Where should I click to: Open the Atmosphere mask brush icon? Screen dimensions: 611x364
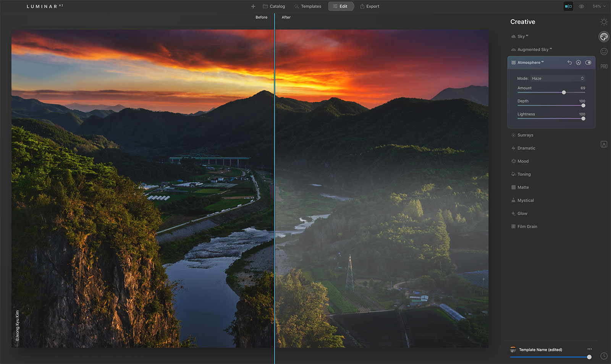(579, 63)
